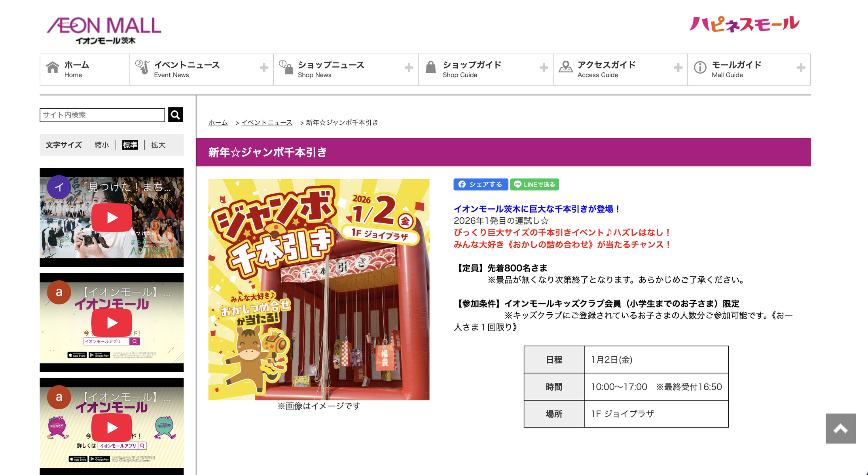The height and width of the screenshot is (475, 868).
Task: Share the page via Facebook シェアする button
Action: click(480, 184)
